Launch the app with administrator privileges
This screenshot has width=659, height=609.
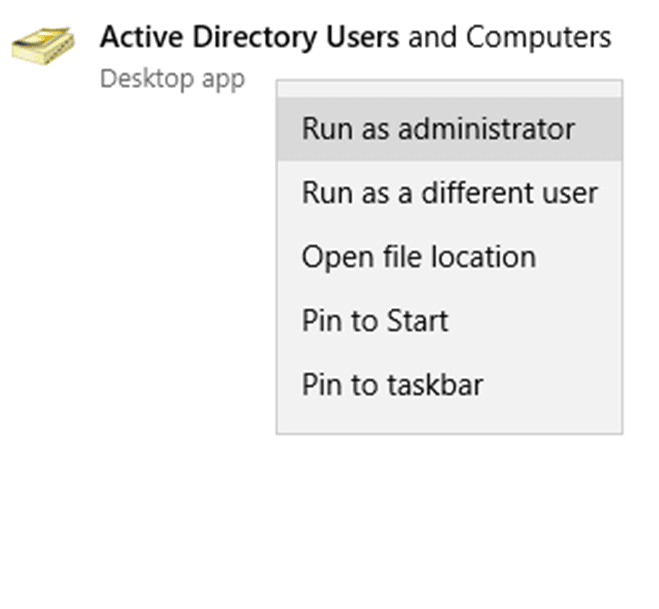point(438,129)
